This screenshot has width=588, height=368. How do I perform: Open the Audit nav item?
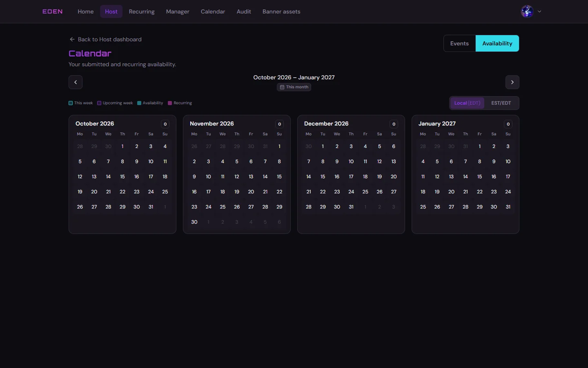pos(244,11)
